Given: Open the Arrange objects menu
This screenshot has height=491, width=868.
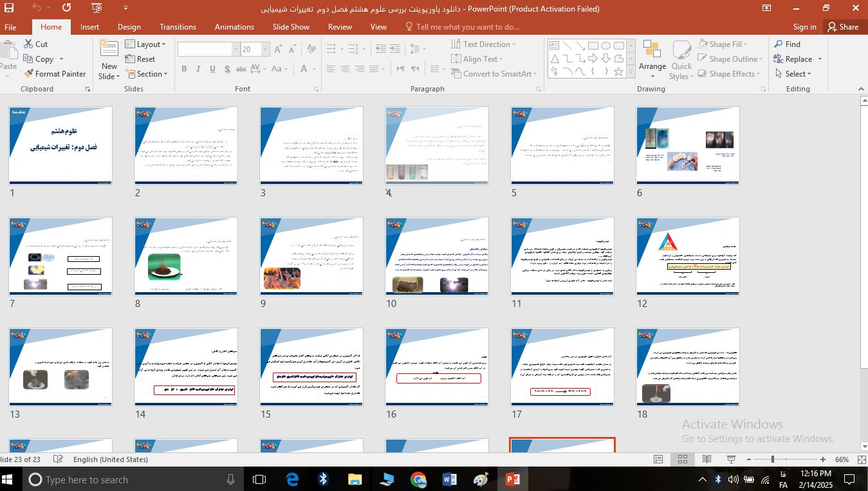Looking at the screenshot, I should click(652, 59).
